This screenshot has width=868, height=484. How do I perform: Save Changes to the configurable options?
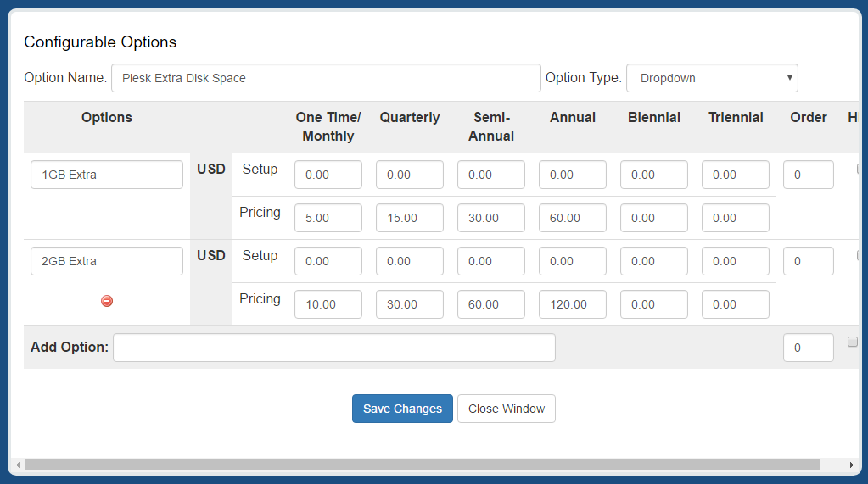pos(402,409)
